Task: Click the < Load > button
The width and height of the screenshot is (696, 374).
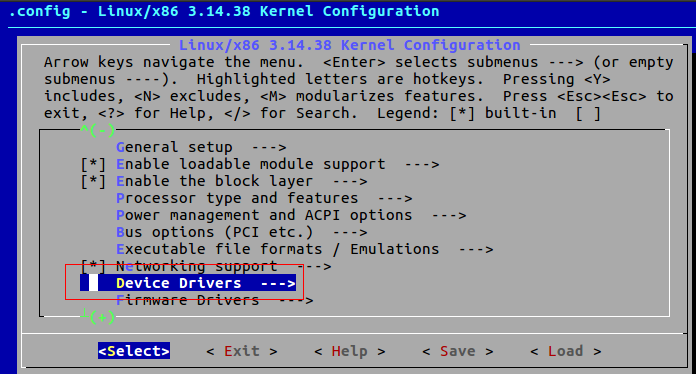Action: point(566,351)
